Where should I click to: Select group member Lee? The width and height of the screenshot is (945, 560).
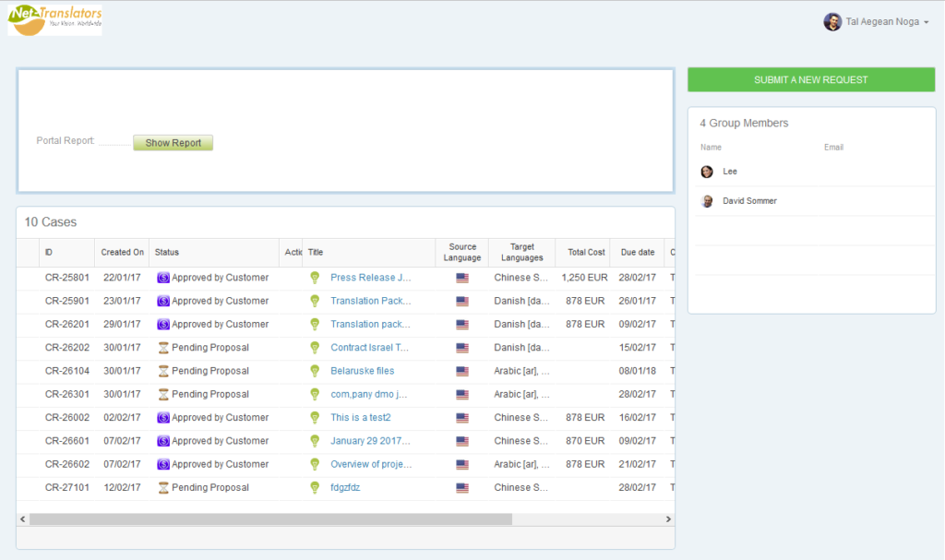click(x=730, y=172)
